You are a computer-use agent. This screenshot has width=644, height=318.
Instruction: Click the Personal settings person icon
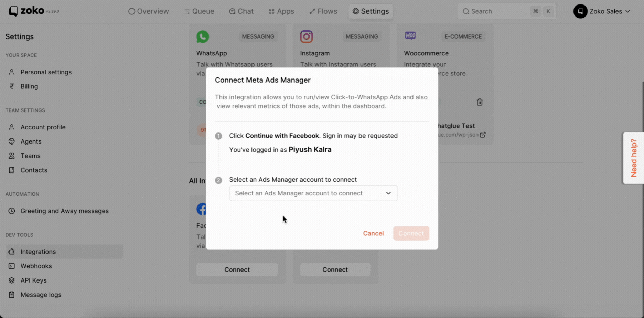coord(12,72)
